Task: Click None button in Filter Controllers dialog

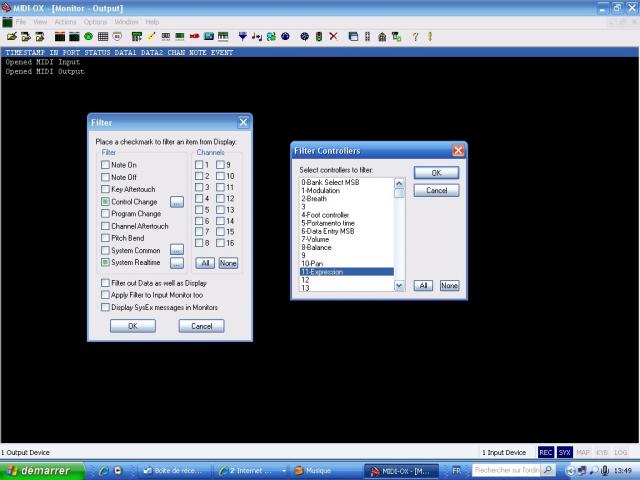Action: 449,285
